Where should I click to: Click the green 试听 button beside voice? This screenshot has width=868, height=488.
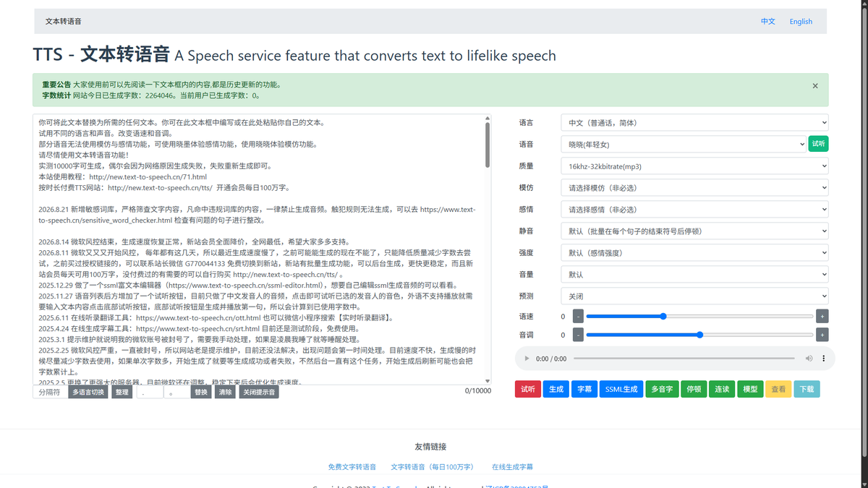(818, 144)
